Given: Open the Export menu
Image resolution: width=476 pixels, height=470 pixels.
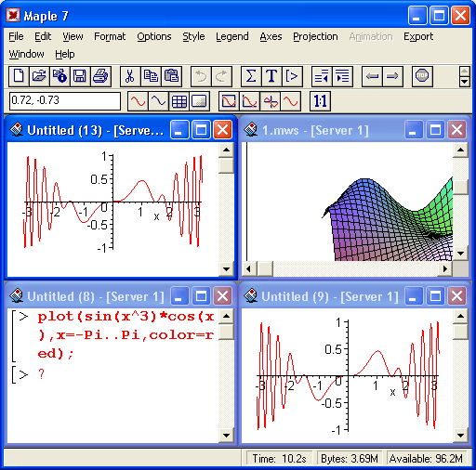Looking at the screenshot, I should click(x=418, y=36).
